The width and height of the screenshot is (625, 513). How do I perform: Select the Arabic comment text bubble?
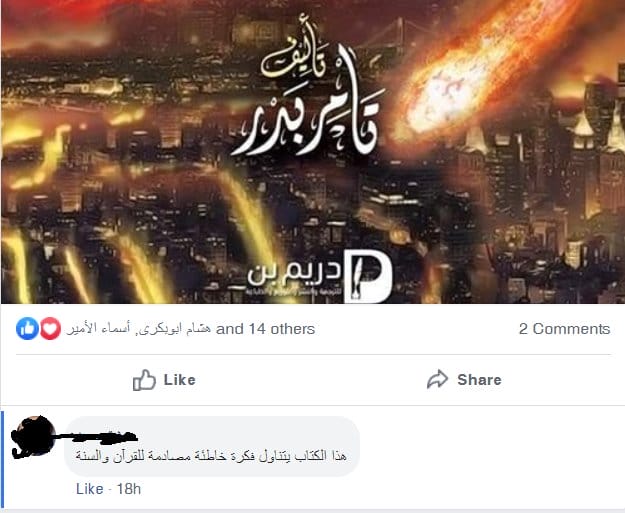pyautogui.click(x=212, y=446)
